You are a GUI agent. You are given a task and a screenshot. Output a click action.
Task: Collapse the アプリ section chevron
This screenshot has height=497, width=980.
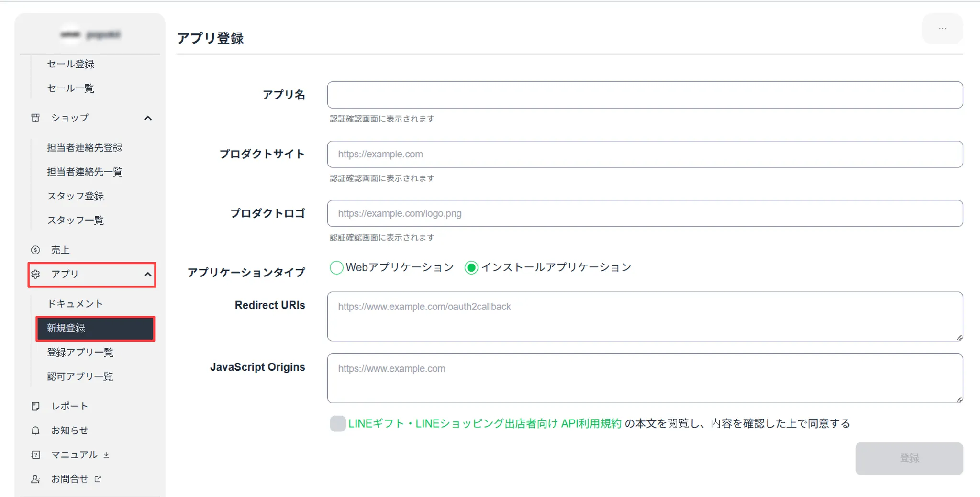click(x=148, y=274)
